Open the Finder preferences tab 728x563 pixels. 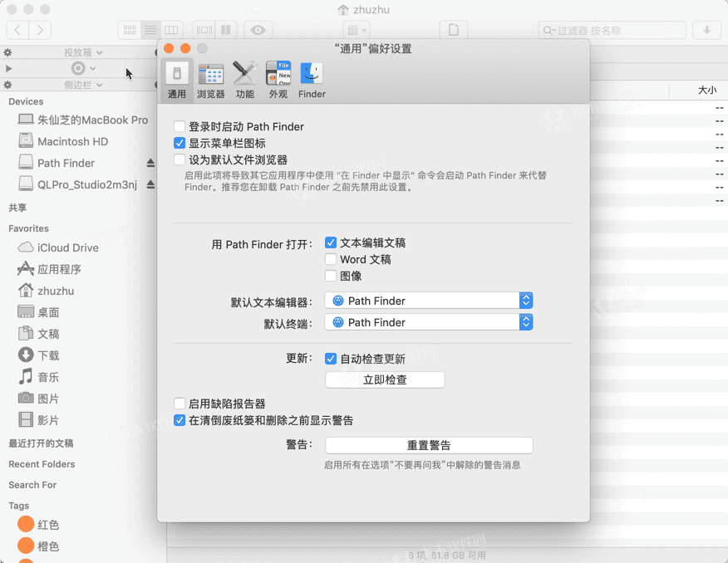coord(312,81)
